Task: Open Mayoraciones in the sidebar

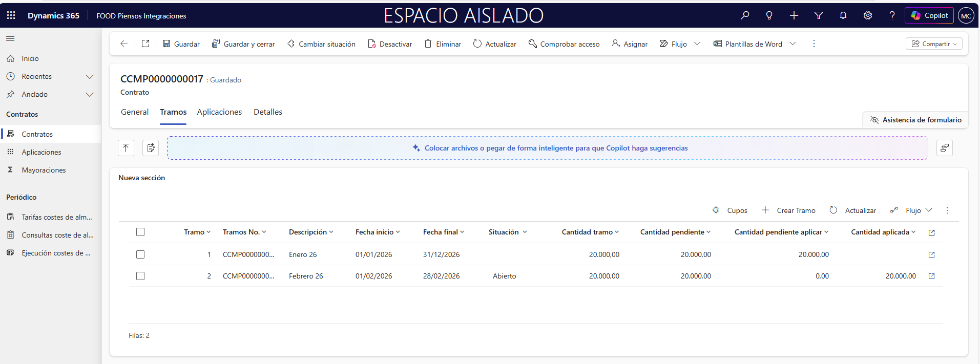Action: (44, 170)
